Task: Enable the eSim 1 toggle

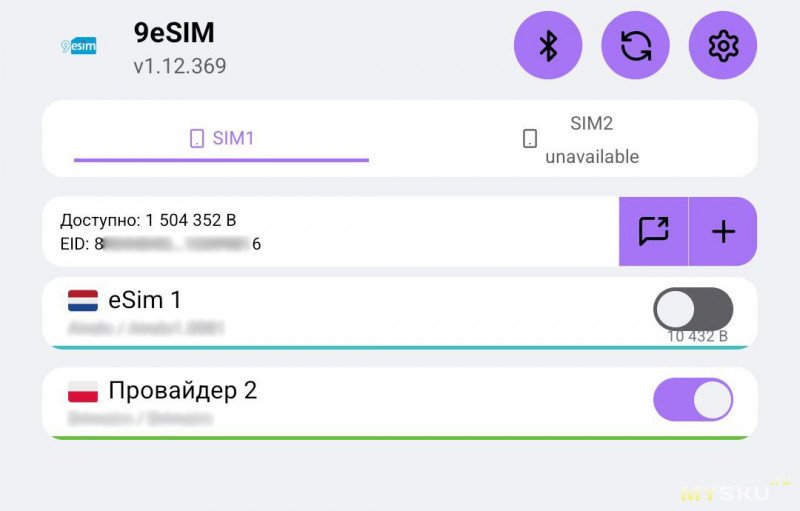Action: coord(693,309)
